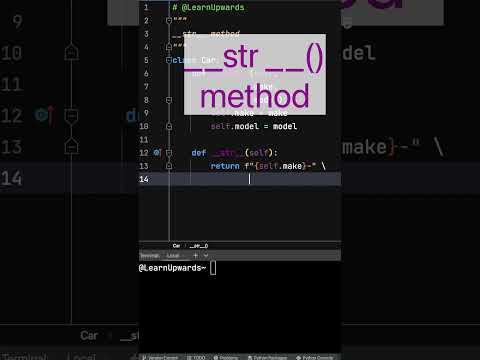Toggle the fold marker on line 8
The height and width of the screenshot is (360, 480).
pyautogui.click(x=169, y=100)
